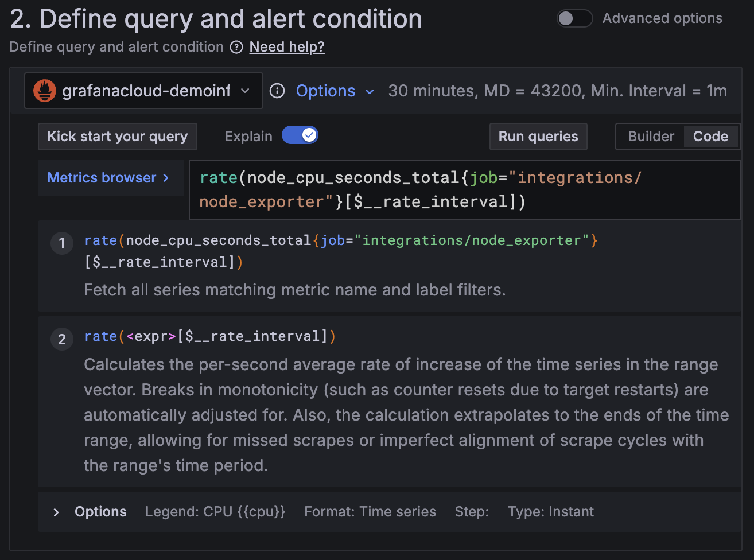Click the question mark help icon in the heading
The height and width of the screenshot is (560, 754).
click(236, 47)
